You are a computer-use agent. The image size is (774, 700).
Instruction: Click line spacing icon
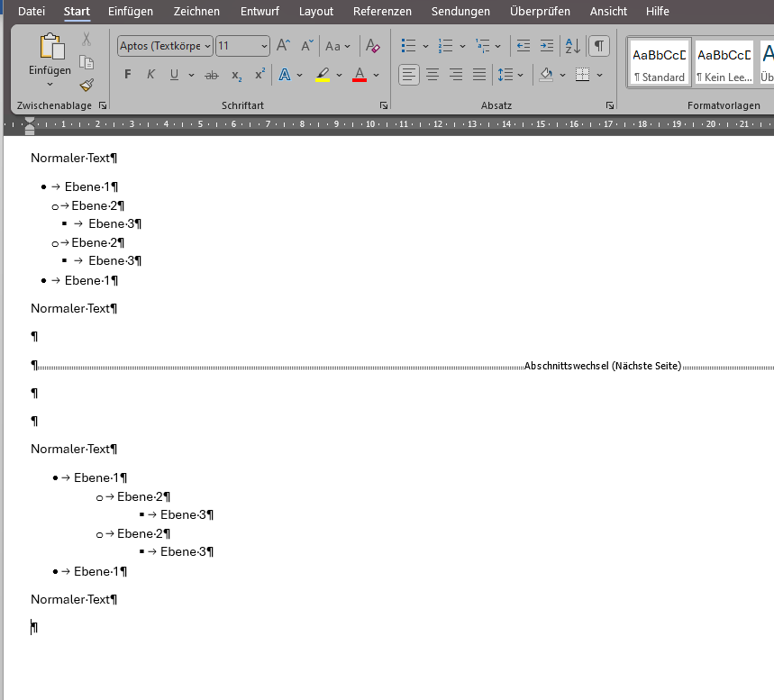[505, 75]
